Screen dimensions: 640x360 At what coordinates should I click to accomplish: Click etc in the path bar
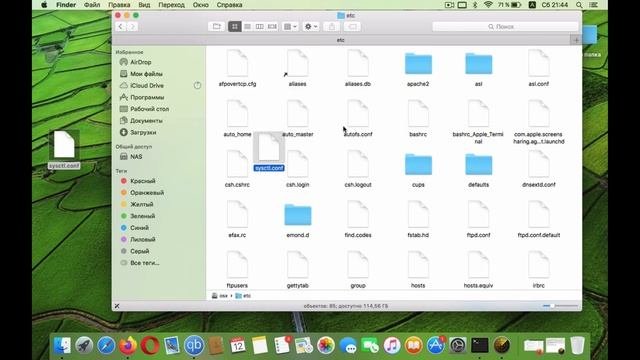(x=243, y=296)
